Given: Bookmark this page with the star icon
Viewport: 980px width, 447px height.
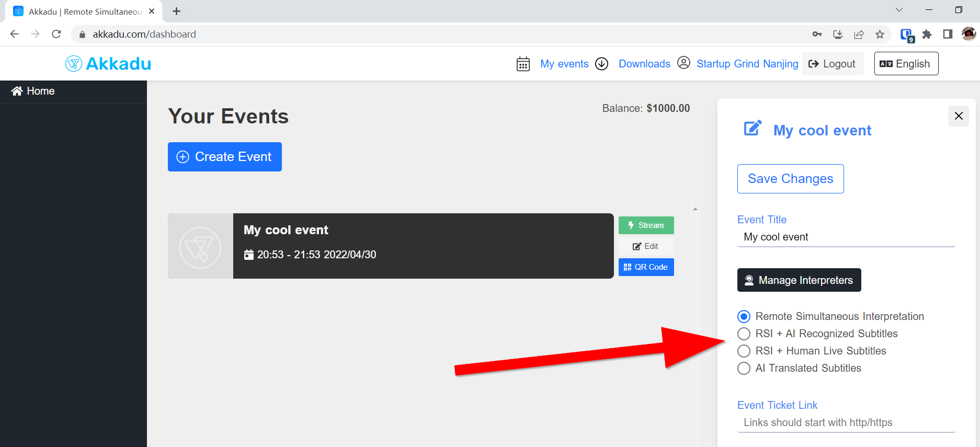Looking at the screenshot, I should tap(880, 34).
